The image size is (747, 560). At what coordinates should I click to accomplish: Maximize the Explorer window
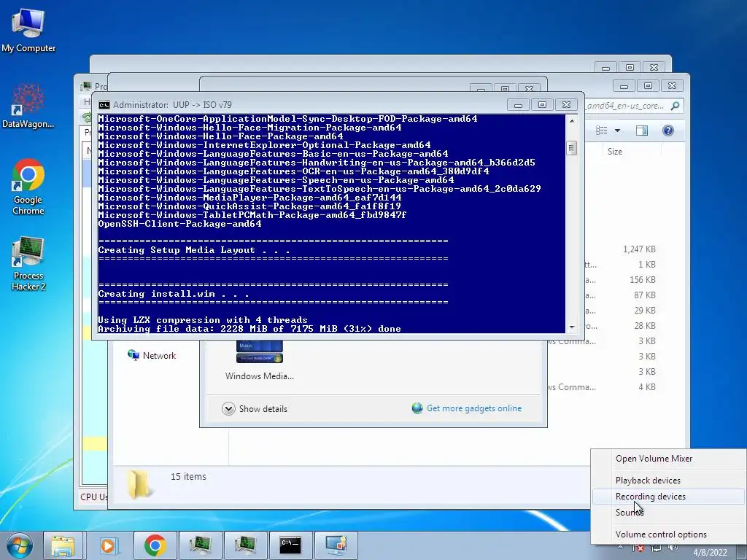point(648,86)
